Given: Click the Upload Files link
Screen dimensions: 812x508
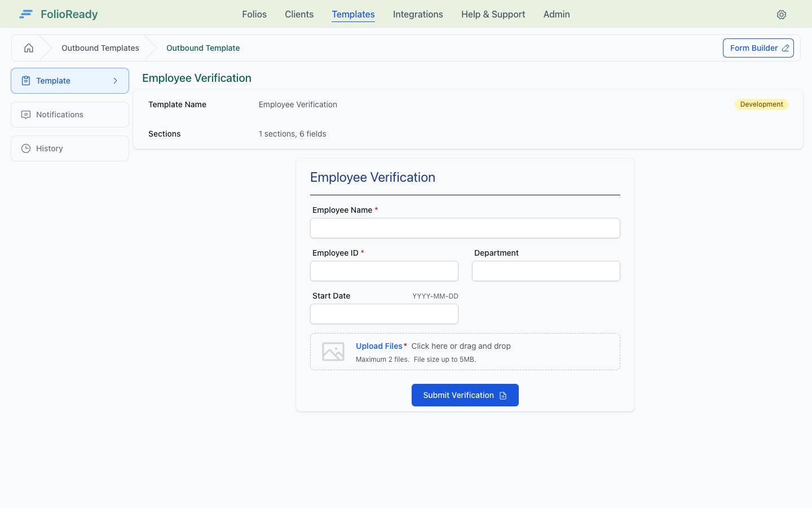Looking at the screenshot, I should pyautogui.click(x=379, y=346).
